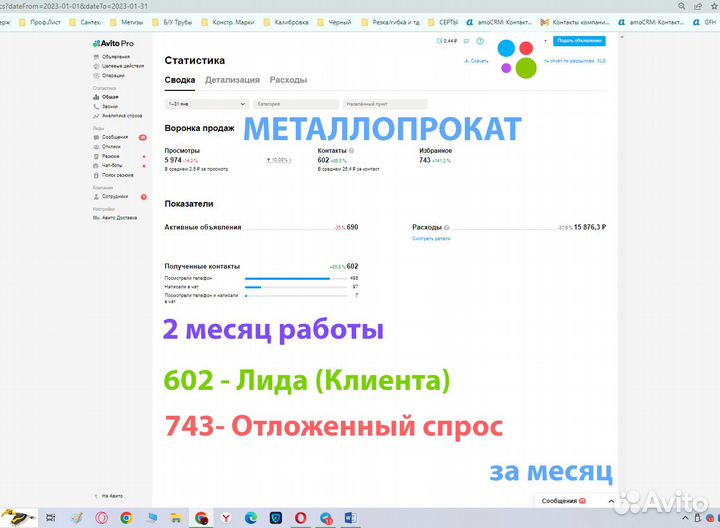Open the Б/У Трубы bookmark folder
720x528 pixels.
tap(172, 22)
